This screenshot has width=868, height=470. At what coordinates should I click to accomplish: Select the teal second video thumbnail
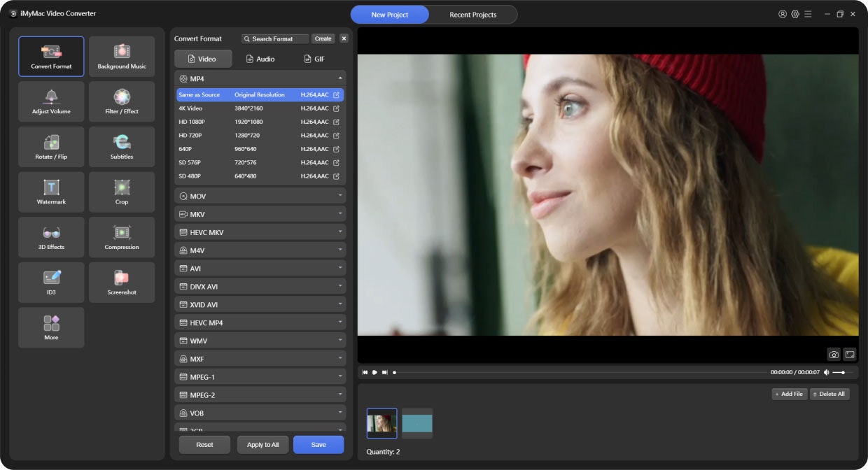417,423
